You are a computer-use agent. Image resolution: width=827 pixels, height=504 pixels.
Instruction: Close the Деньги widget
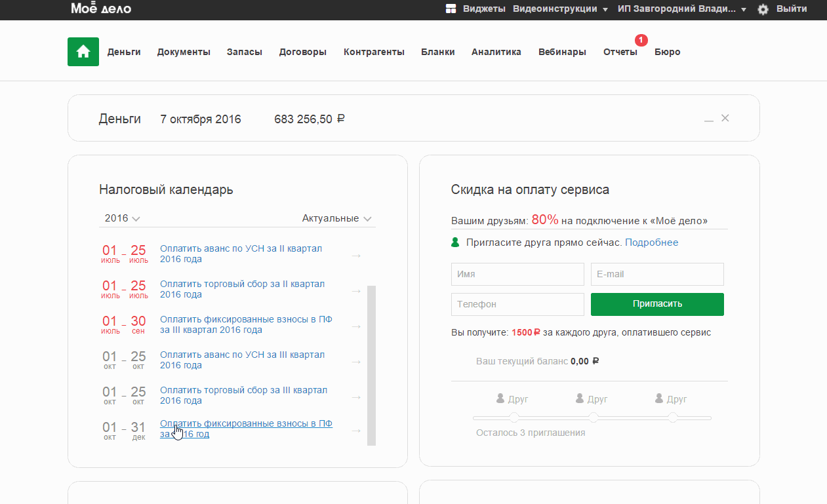click(725, 118)
